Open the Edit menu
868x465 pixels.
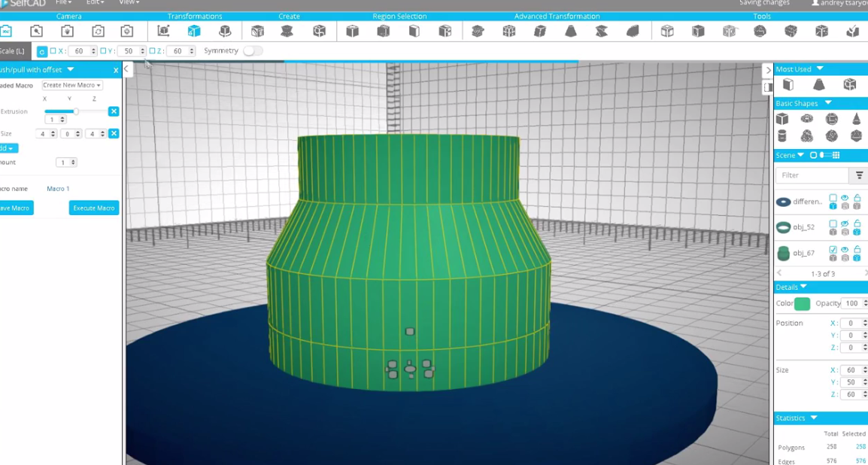tap(96, 3)
